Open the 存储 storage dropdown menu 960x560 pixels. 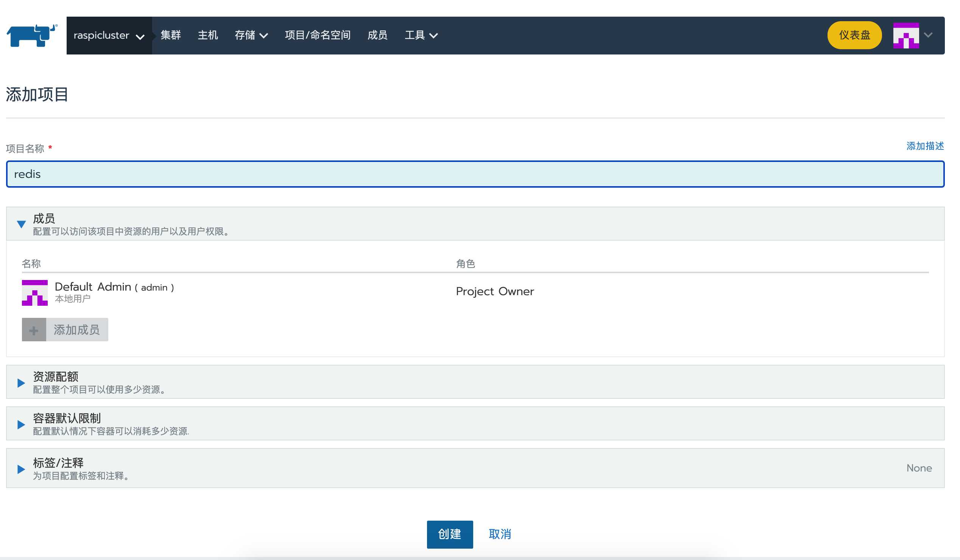point(251,36)
